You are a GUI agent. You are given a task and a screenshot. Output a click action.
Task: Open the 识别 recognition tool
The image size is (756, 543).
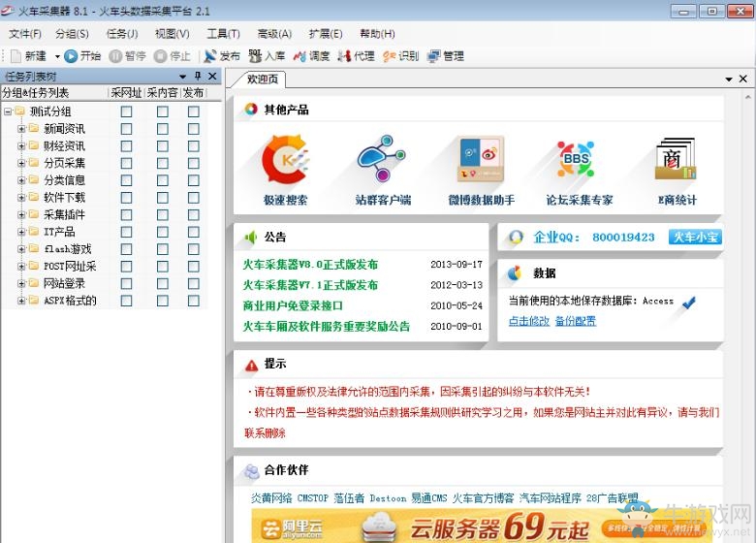pyautogui.click(x=401, y=56)
